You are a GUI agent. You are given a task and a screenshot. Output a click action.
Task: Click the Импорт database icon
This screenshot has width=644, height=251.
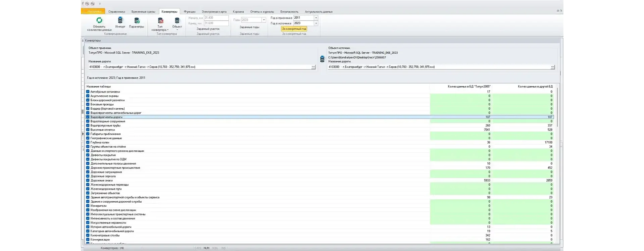coord(120,20)
